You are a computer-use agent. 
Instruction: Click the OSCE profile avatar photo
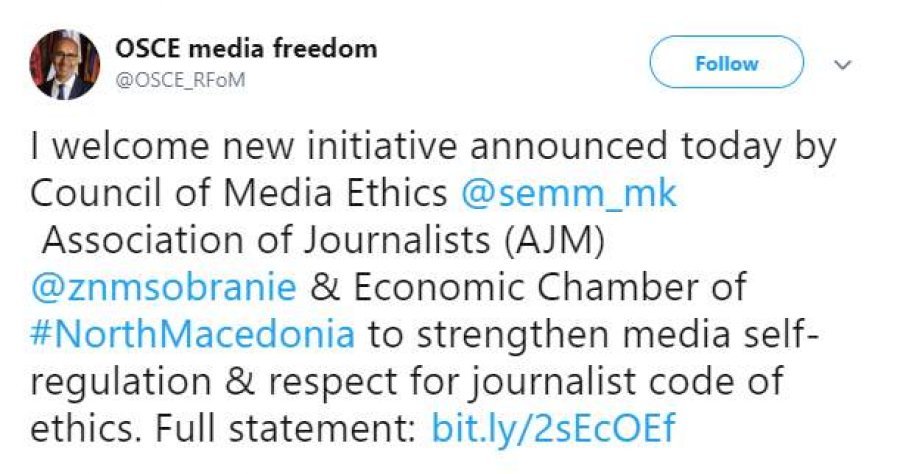tap(64, 64)
